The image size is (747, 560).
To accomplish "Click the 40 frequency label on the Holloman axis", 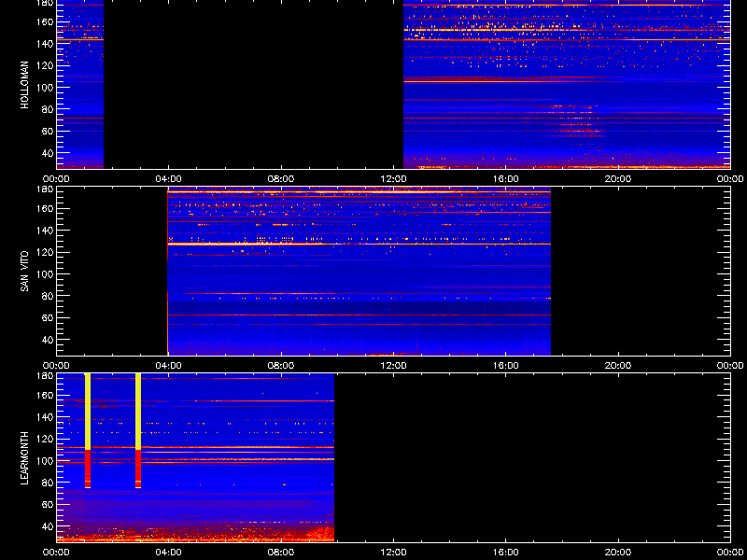I will pyautogui.click(x=48, y=153).
